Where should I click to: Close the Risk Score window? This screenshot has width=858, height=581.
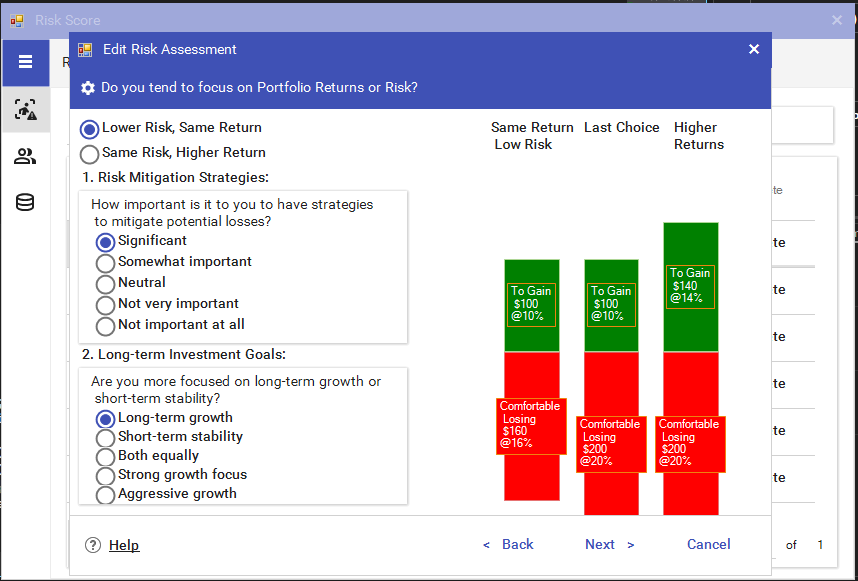[837, 20]
